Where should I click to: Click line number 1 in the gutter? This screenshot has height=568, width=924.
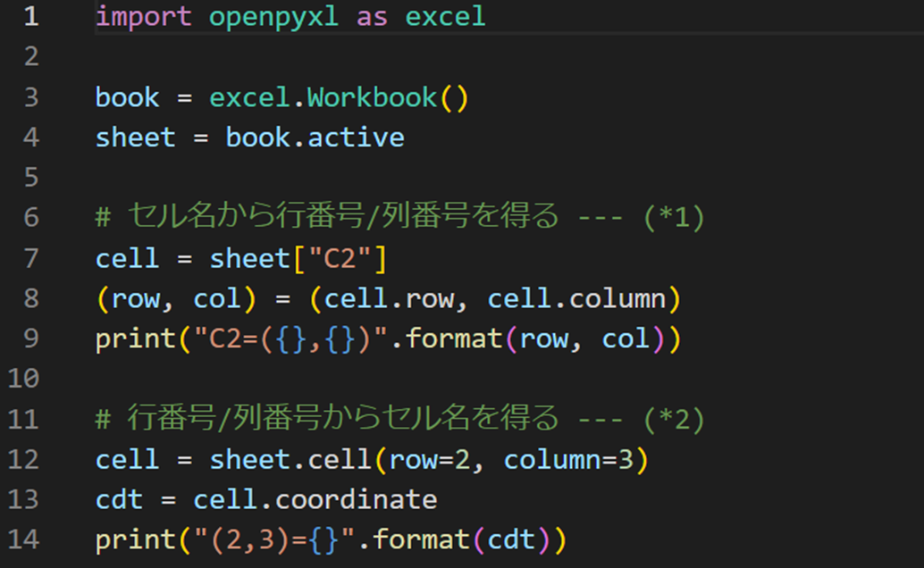click(x=30, y=16)
